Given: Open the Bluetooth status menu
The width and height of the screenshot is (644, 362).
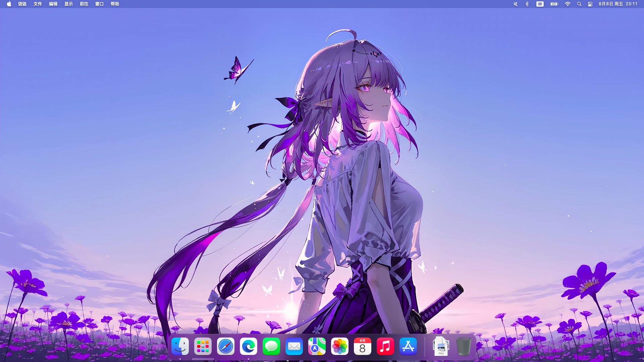Looking at the screenshot, I should [527, 4].
